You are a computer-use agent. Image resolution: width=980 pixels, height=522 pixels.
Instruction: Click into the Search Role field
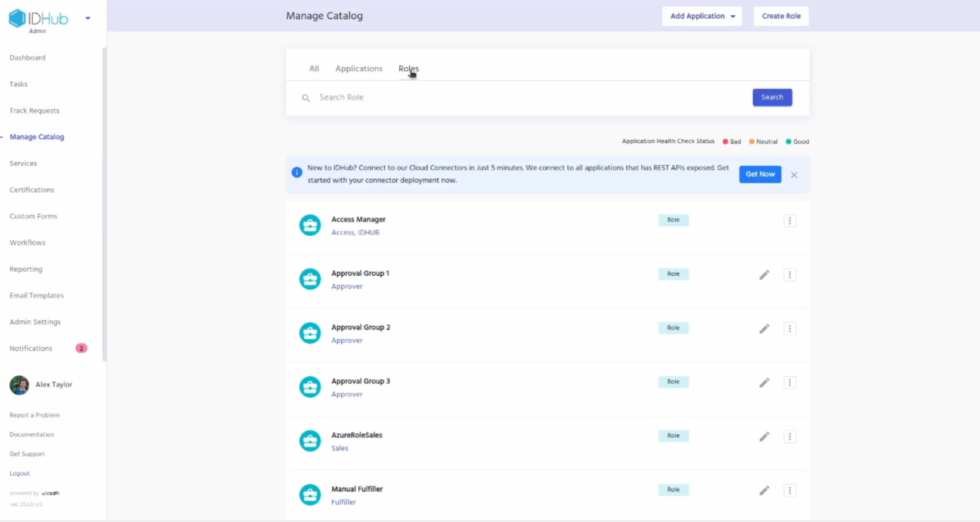[525, 97]
